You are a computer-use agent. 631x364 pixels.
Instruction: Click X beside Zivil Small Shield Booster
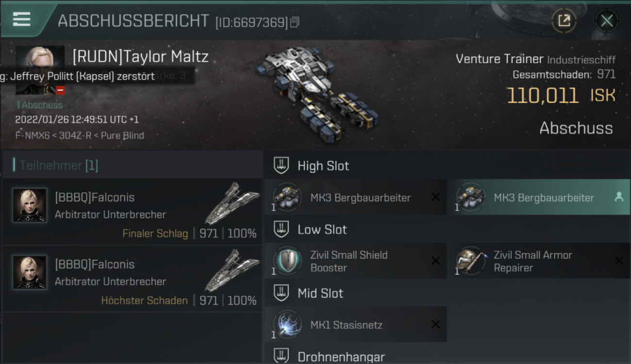435,261
